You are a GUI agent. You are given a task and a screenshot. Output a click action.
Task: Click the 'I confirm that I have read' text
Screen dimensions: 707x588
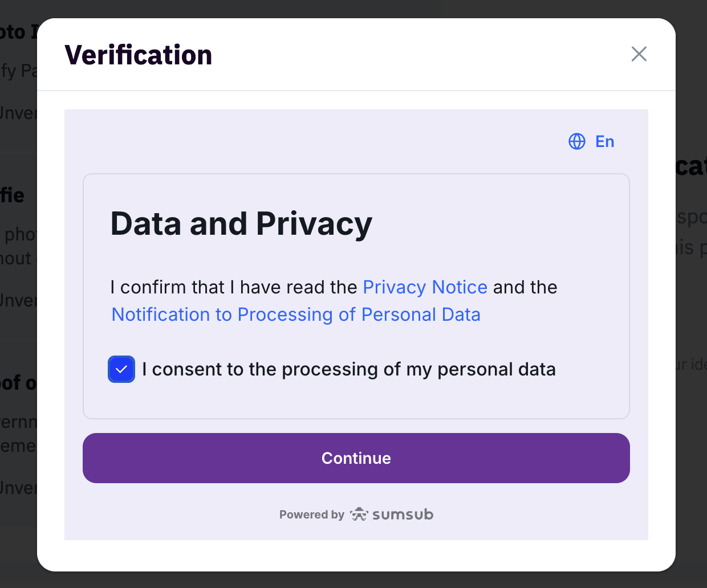coord(234,287)
